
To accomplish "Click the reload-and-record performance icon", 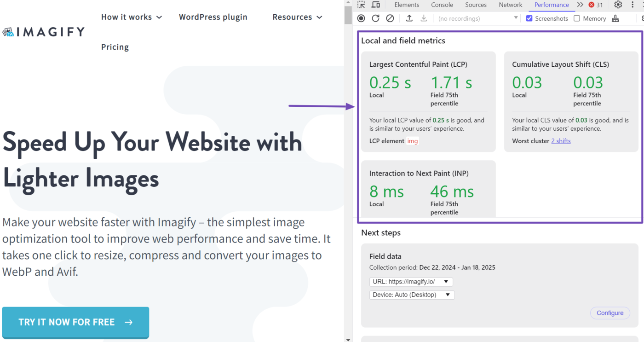I will click(376, 18).
